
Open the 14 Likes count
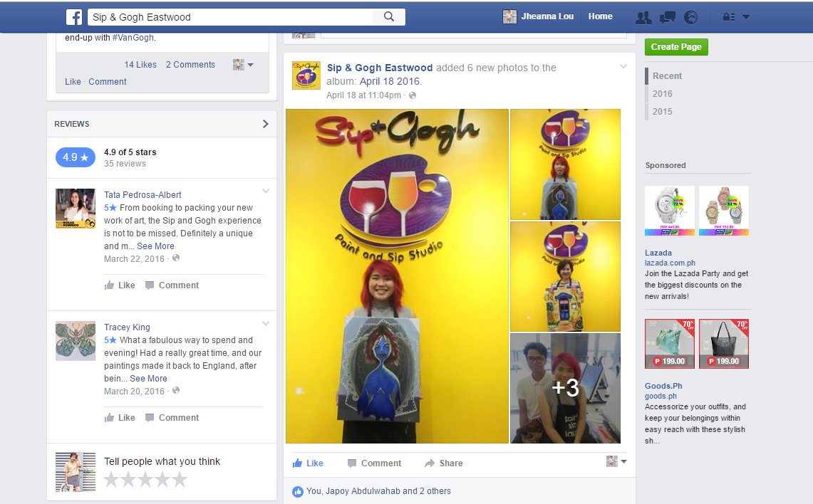(140, 65)
